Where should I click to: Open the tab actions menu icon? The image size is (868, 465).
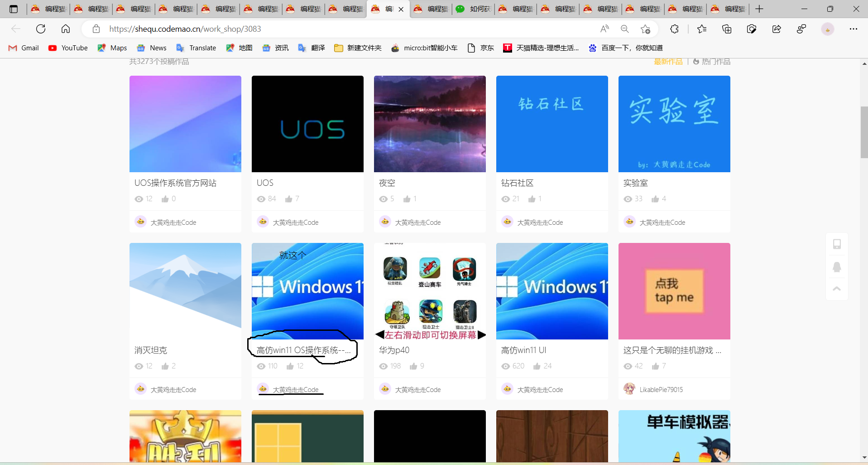pyautogui.click(x=14, y=9)
